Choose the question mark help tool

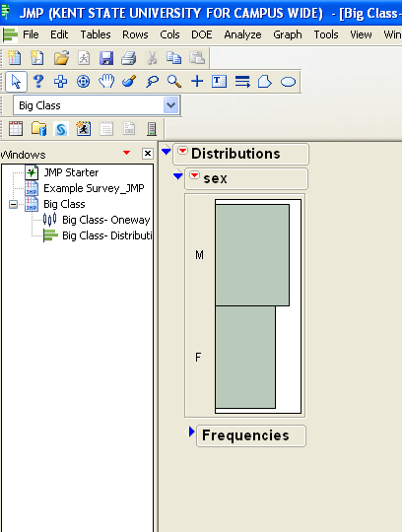point(38,82)
